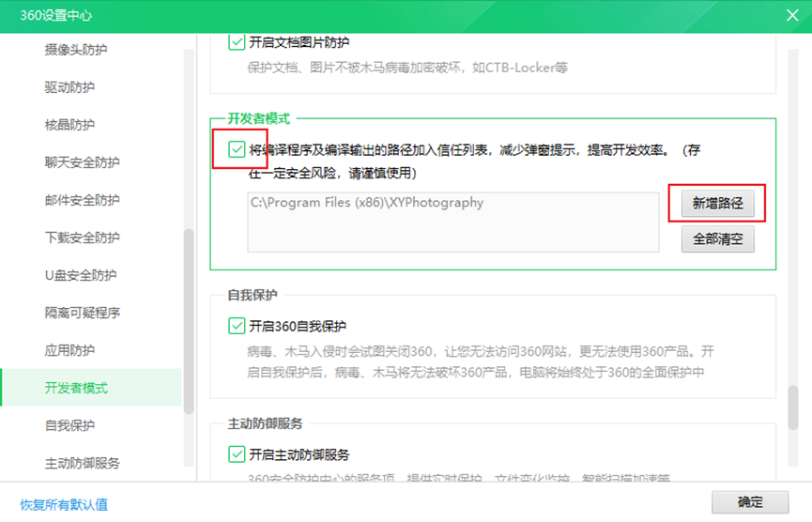The height and width of the screenshot is (522, 812).
Task: Close the 360设置中心 window
Action: 793,15
